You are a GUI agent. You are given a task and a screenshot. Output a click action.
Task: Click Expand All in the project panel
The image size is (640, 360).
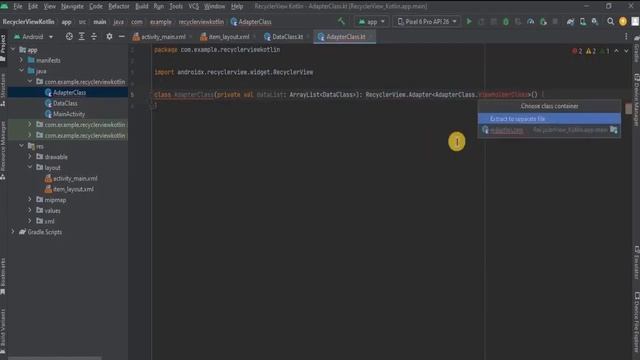click(82, 37)
